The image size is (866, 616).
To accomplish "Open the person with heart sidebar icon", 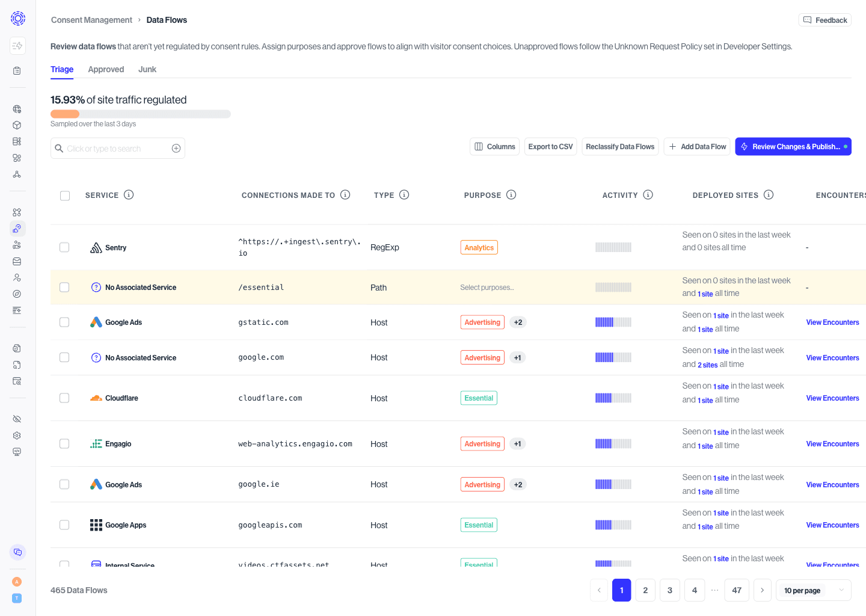I will [x=17, y=278].
